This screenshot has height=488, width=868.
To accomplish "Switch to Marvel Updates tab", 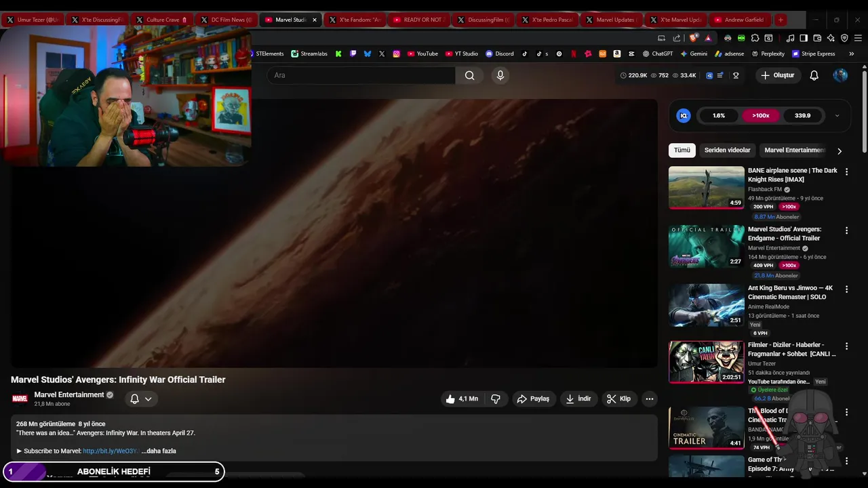I will [x=611, y=20].
